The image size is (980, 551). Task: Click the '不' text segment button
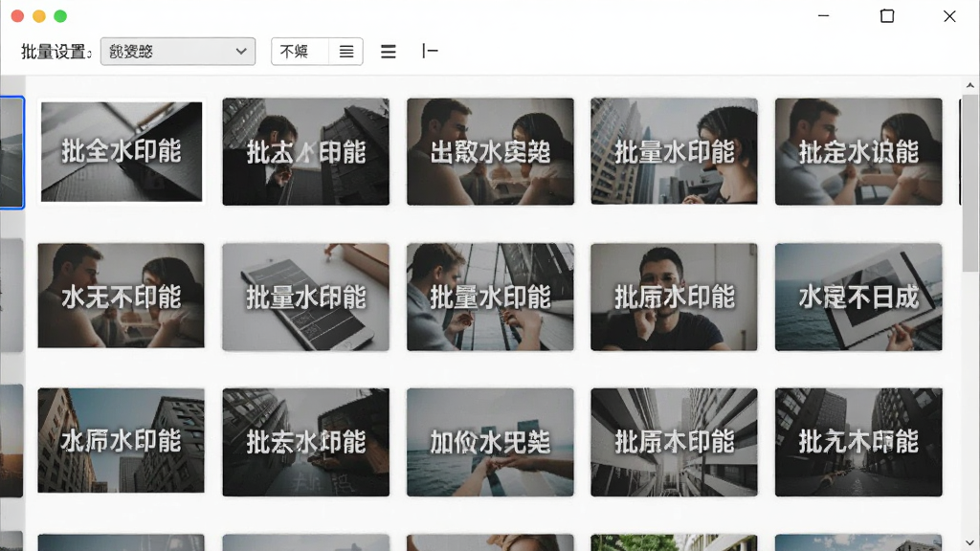pos(300,52)
